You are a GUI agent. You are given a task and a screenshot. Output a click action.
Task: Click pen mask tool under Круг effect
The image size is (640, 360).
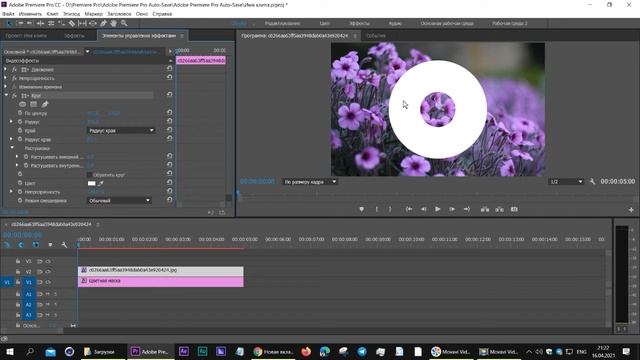click(45, 104)
